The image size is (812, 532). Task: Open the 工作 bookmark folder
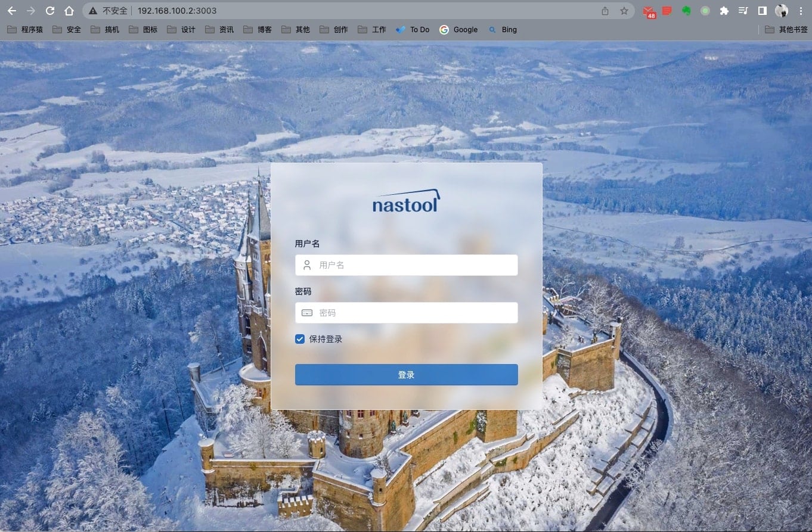click(372, 29)
